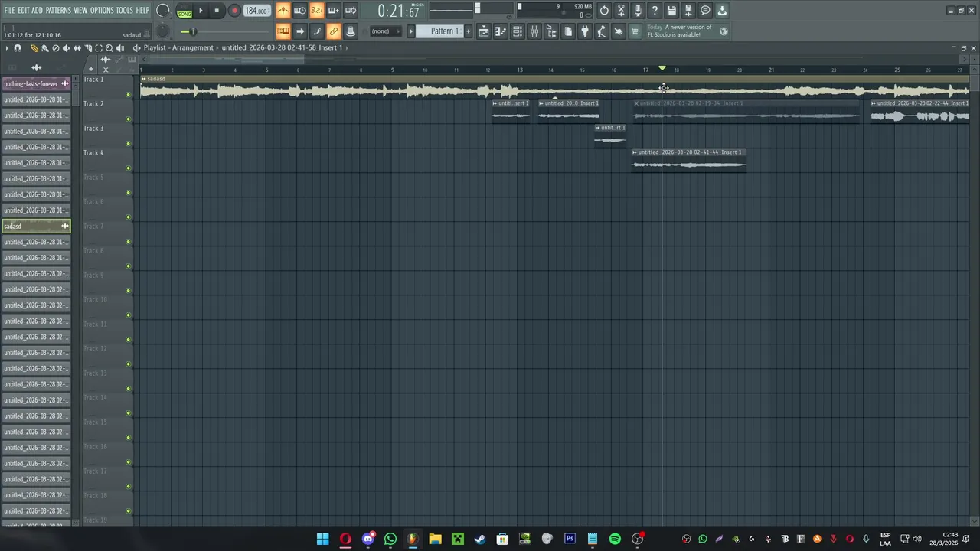The height and width of the screenshot is (551, 980).
Task: Select the playlist Delete tool
Action: [x=56, y=48]
